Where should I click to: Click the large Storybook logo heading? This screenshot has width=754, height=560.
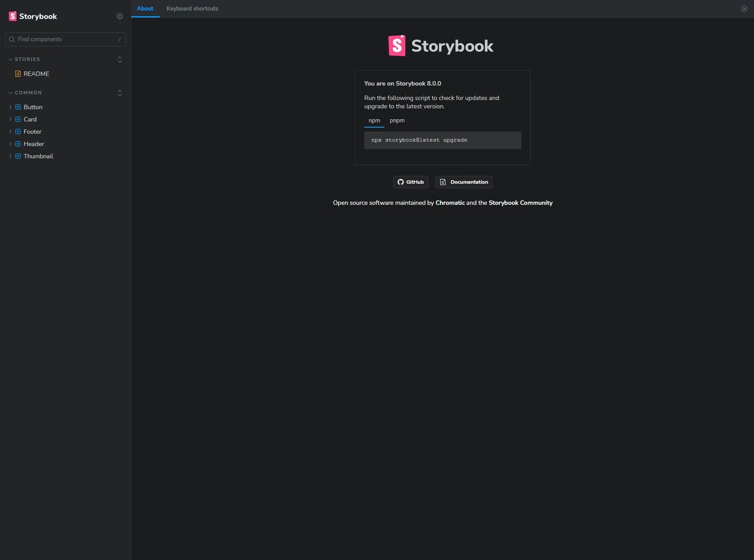441,46
